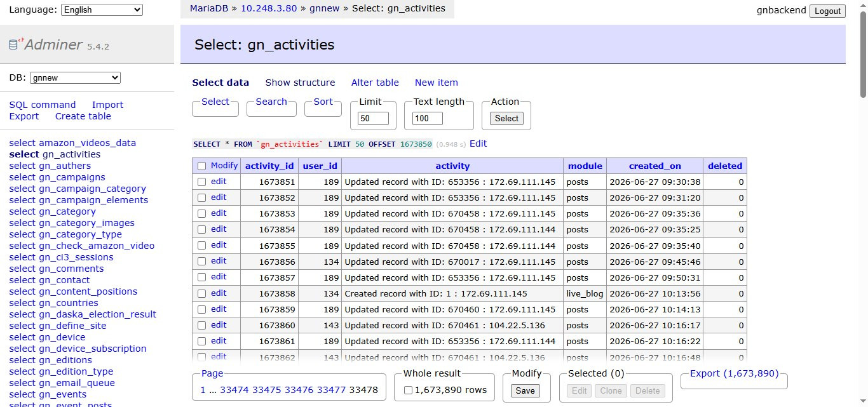
Task: Check the row for activity_id 1673852
Action: (x=201, y=197)
